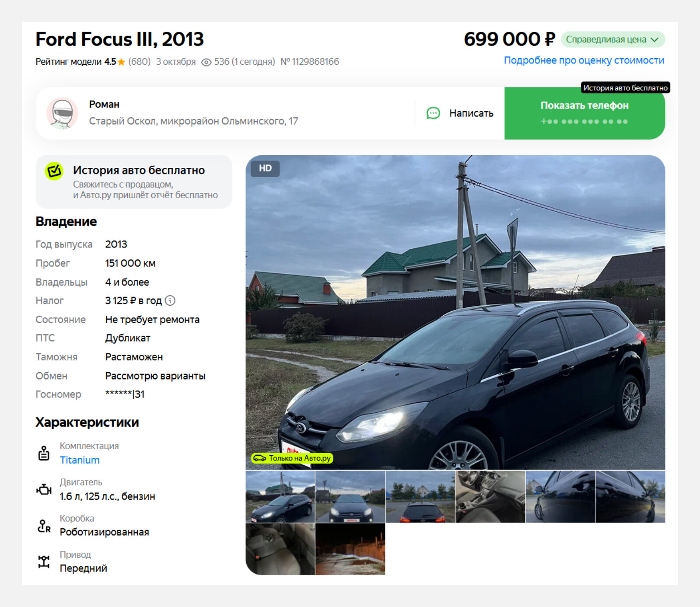Click the orange rating star
Screen dimensions: 700x607
point(121,62)
